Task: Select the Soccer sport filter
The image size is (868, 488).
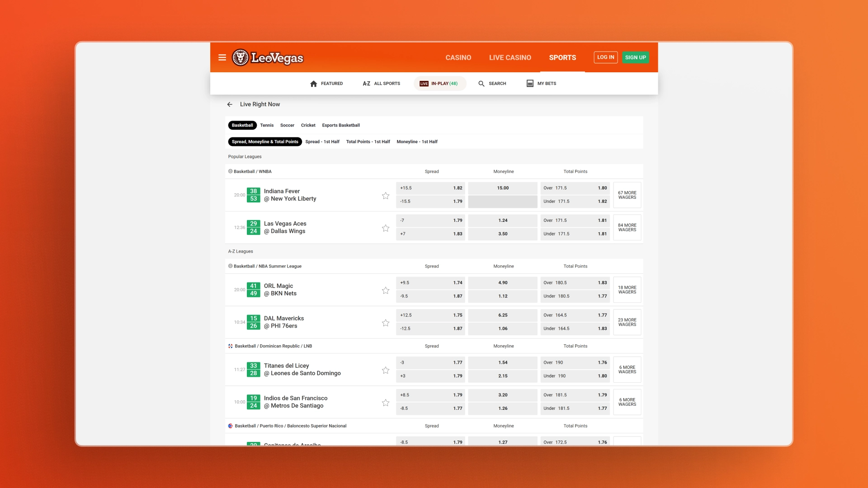Action: (287, 125)
